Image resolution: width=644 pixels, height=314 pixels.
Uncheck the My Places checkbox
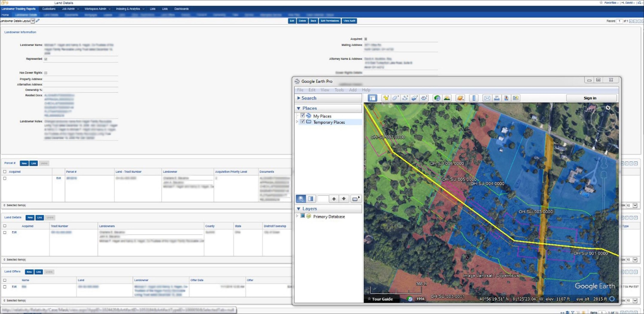point(303,115)
